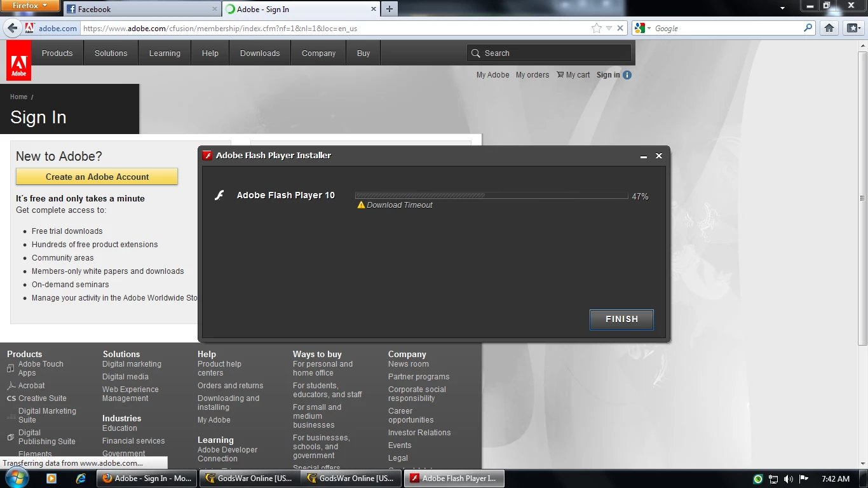Click the adobe.com site identity favicon
Viewport: 868px width, 488px height.
tap(30, 28)
